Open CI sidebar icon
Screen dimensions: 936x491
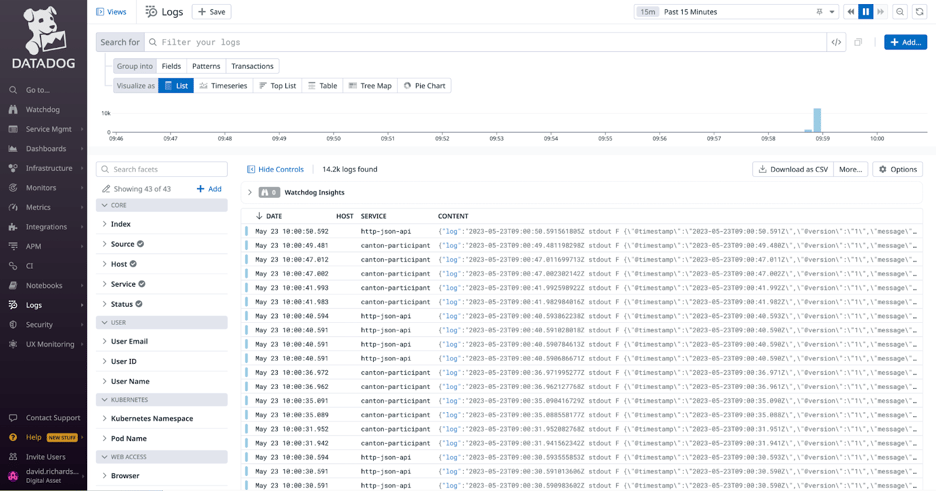(x=13, y=266)
